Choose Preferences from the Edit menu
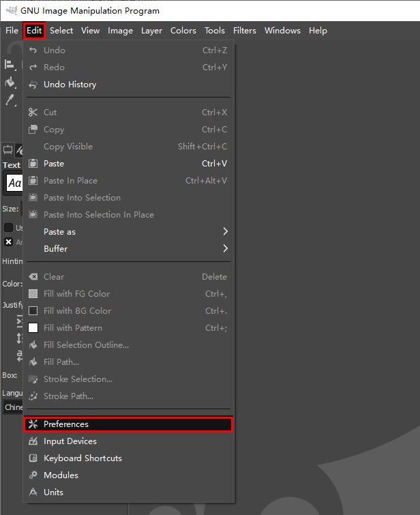 pyautogui.click(x=66, y=424)
